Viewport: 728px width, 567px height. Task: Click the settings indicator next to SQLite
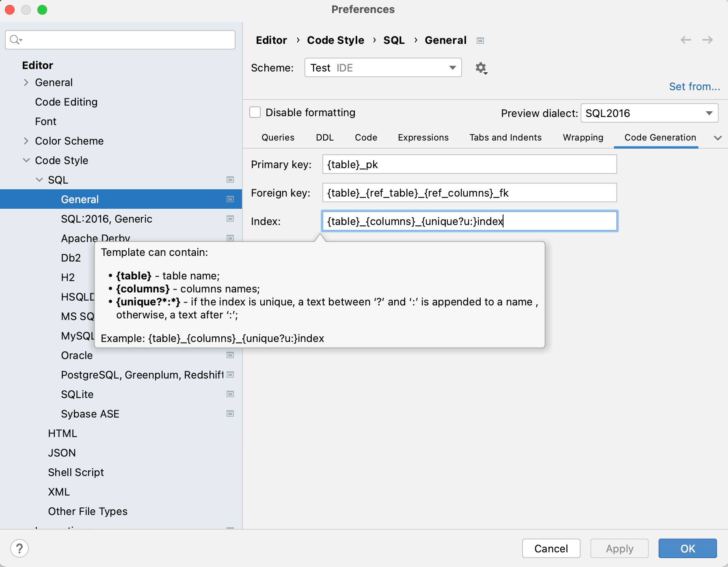point(230,394)
